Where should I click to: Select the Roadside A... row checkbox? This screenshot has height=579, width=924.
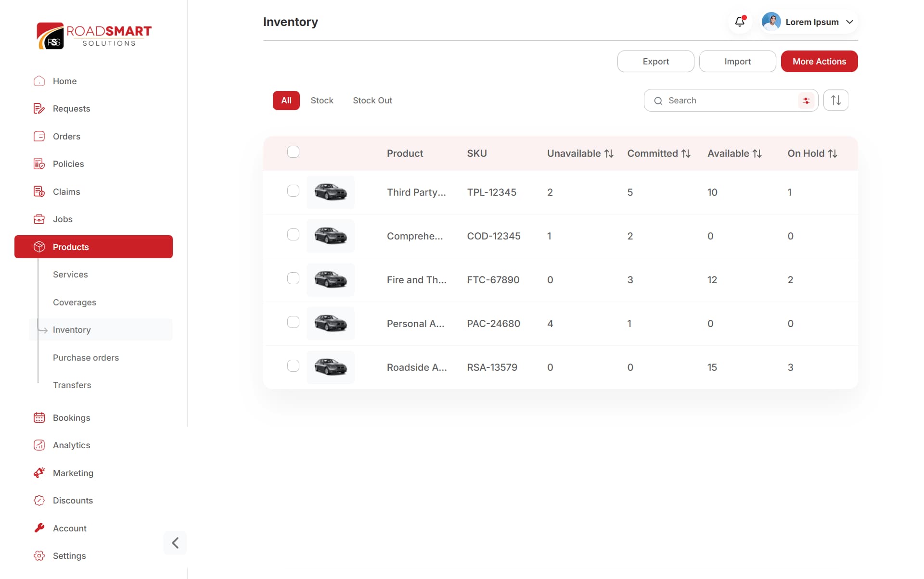[x=293, y=366]
